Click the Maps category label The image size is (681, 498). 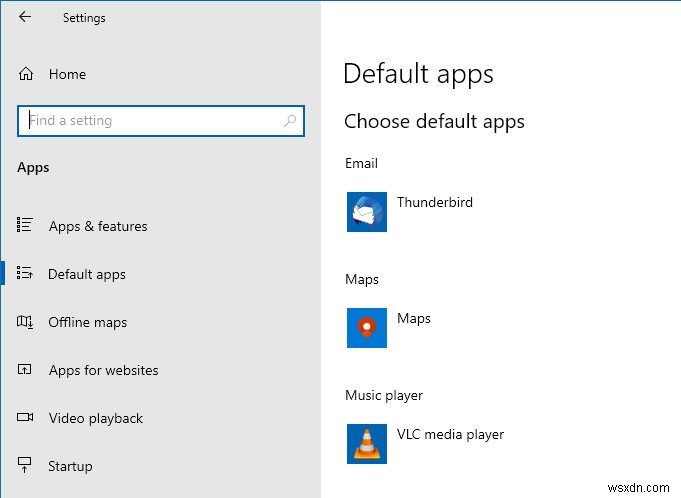pos(362,280)
